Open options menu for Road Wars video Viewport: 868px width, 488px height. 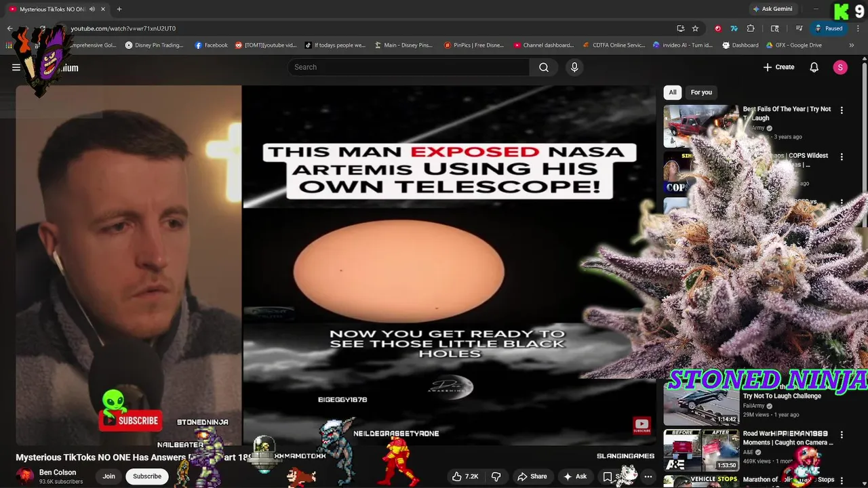tap(842, 434)
